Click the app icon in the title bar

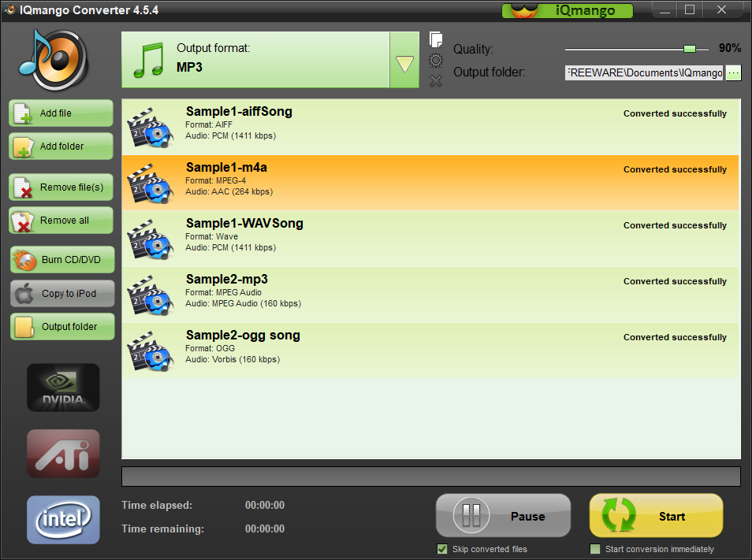[9, 9]
